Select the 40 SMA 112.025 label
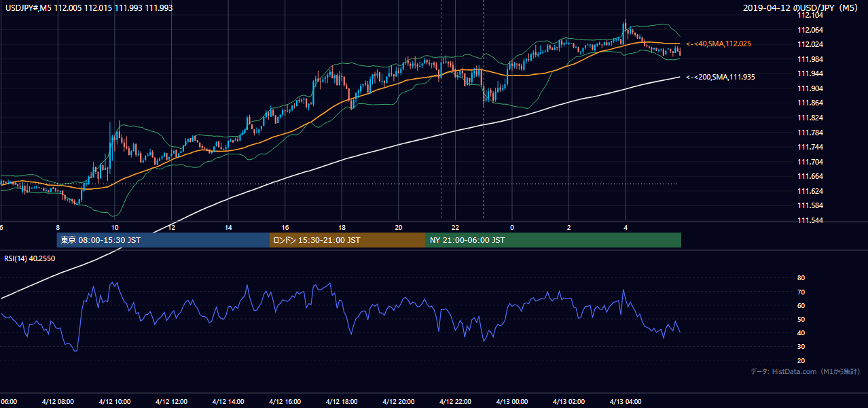 (719, 44)
